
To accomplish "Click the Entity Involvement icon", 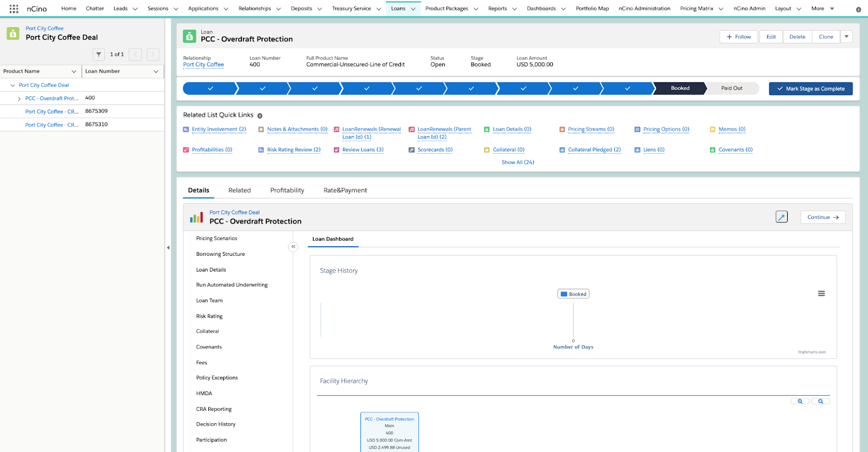I will pos(186,130).
